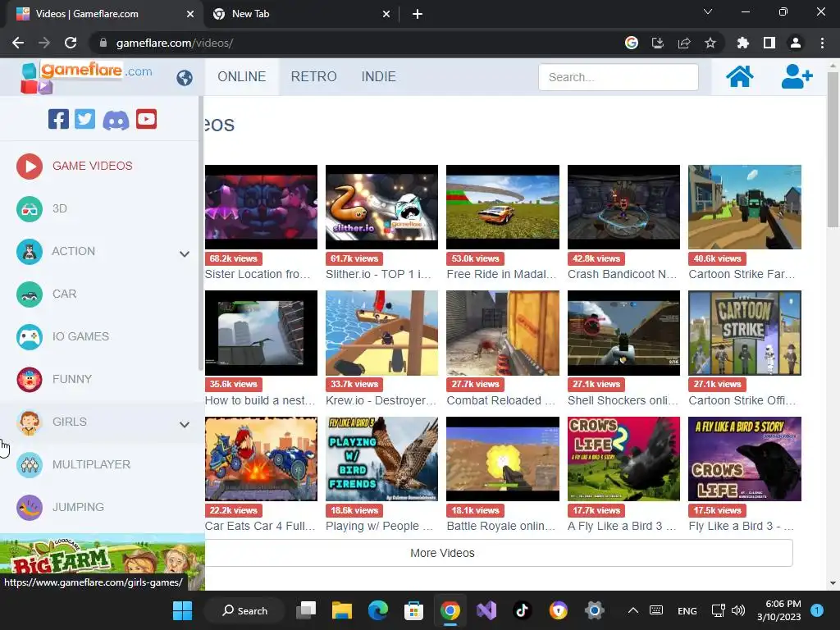Open Windows Start menu
840x630 pixels.
pyautogui.click(x=183, y=610)
